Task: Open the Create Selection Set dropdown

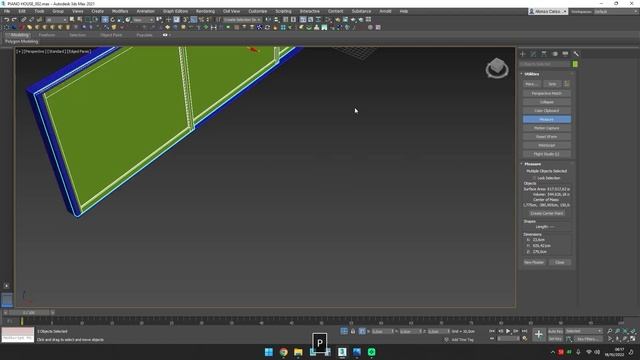Action: (x=242, y=20)
